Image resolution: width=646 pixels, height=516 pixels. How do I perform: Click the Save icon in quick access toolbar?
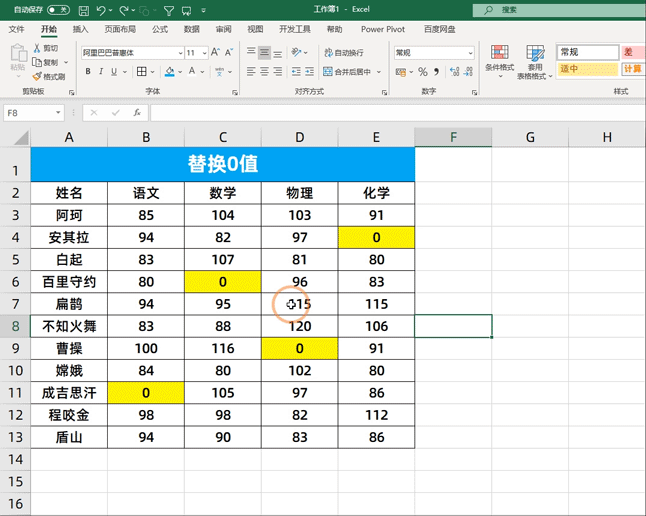[x=84, y=10]
